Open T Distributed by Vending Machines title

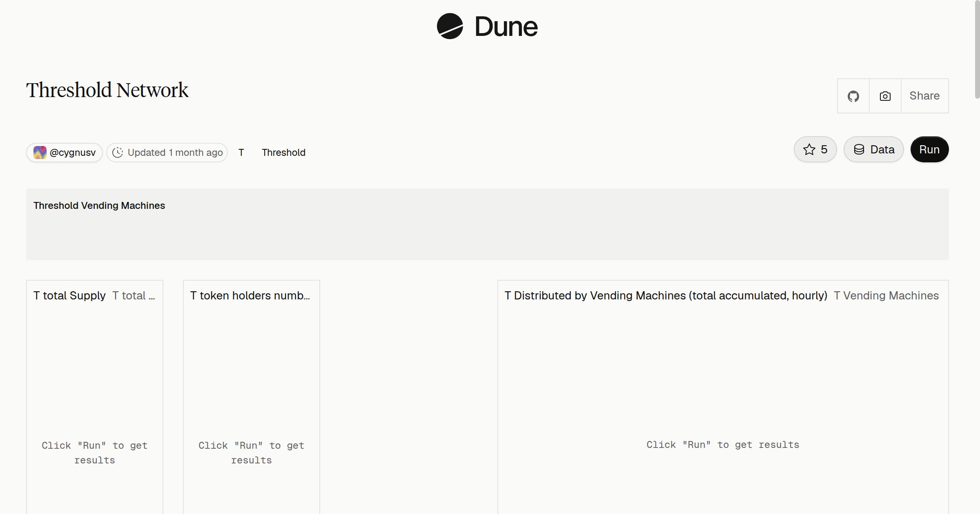point(666,295)
